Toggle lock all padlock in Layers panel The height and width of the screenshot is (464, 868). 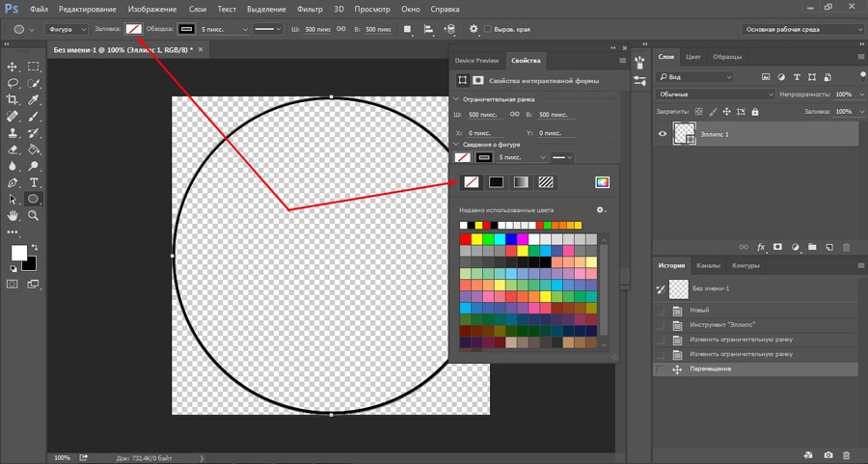755,111
